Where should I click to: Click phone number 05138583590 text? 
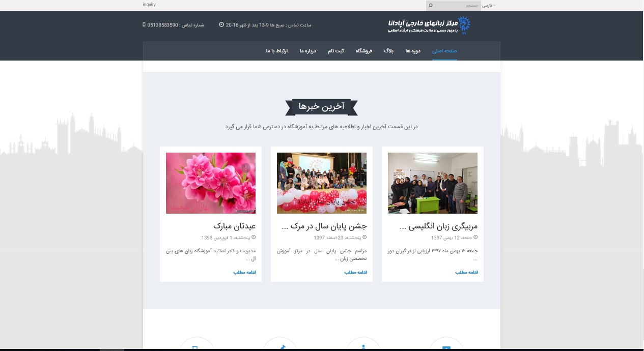(x=162, y=25)
